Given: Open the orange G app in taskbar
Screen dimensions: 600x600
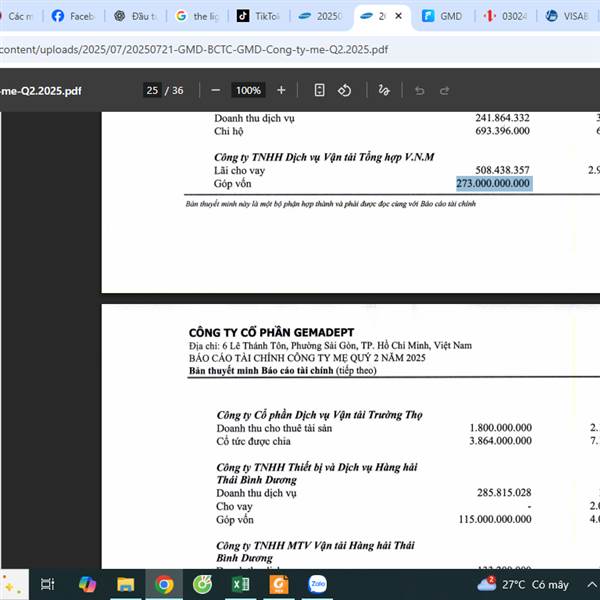Looking at the screenshot, I should (279, 584).
